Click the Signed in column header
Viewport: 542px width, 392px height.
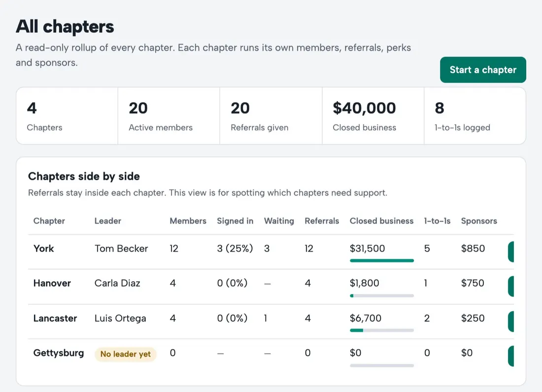235,221
